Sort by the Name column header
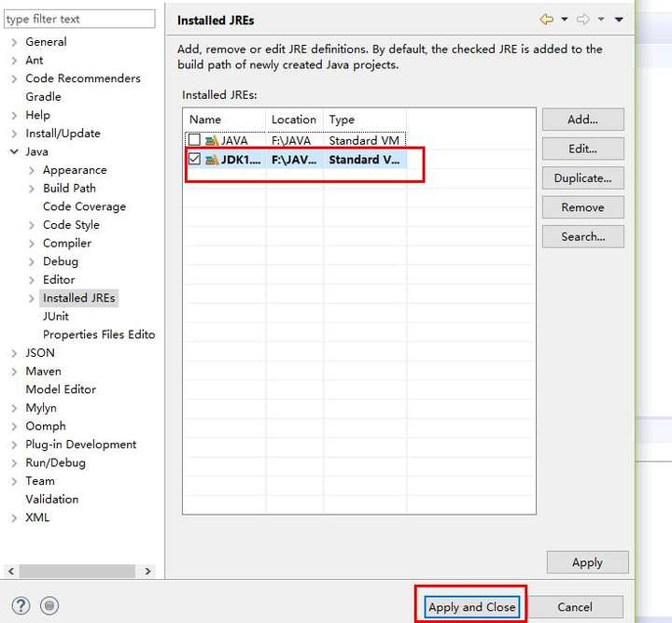The image size is (672, 623). coord(226,120)
